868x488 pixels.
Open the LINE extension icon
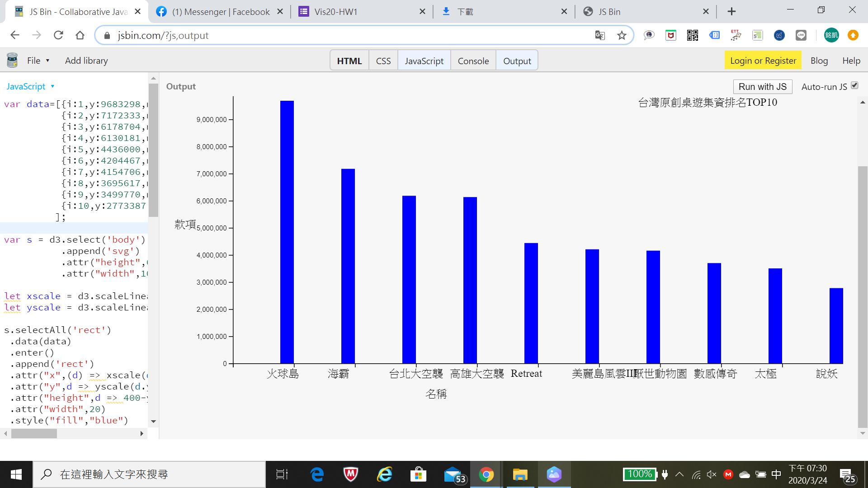[x=801, y=35]
